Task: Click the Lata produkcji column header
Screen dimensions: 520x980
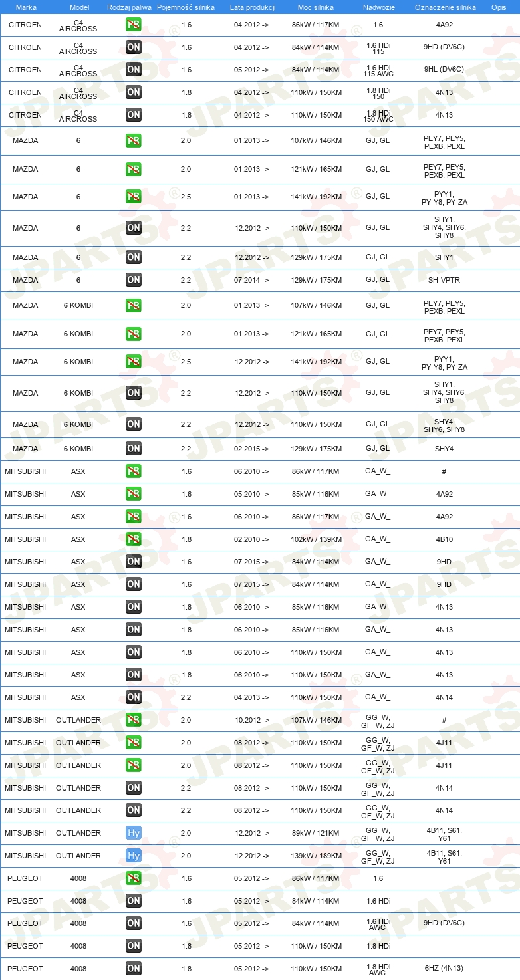Action: coord(253,7)
